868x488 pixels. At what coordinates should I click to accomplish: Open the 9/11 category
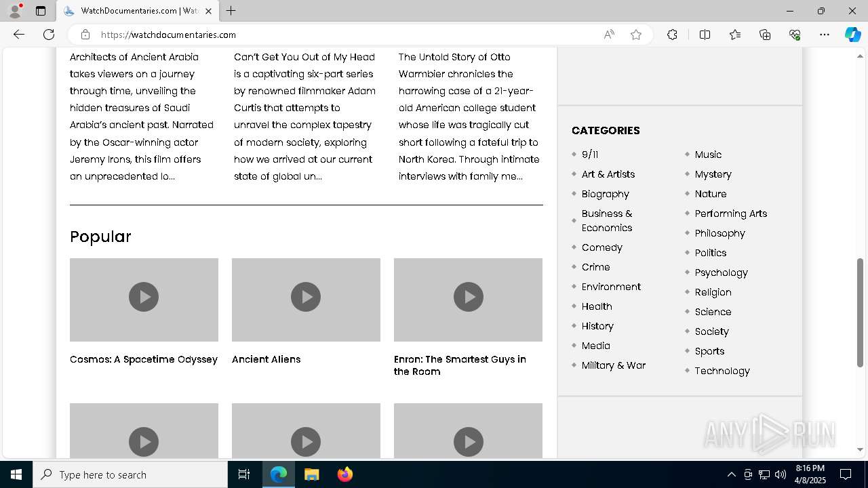point(590,155)
